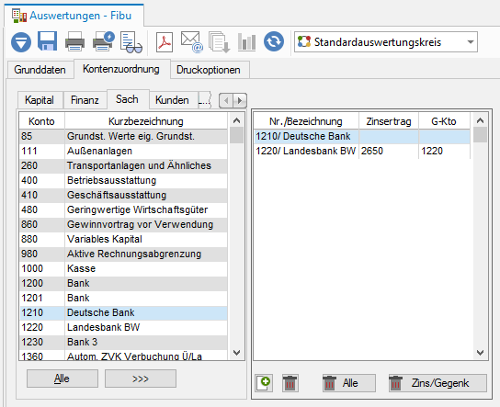Select 1210 Deutsche Bank in account list

point(123,312)
